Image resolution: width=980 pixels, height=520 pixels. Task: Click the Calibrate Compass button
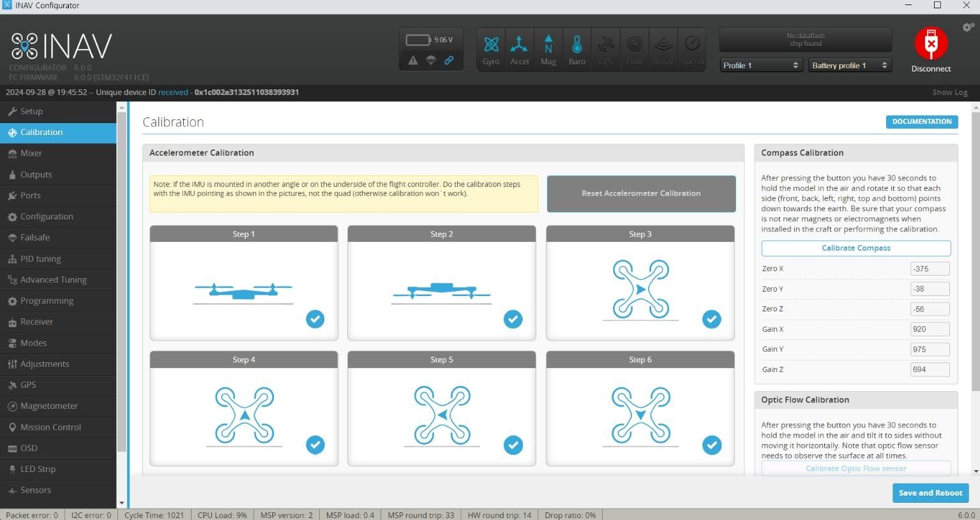pyautogui.click(x=856, y=248)
